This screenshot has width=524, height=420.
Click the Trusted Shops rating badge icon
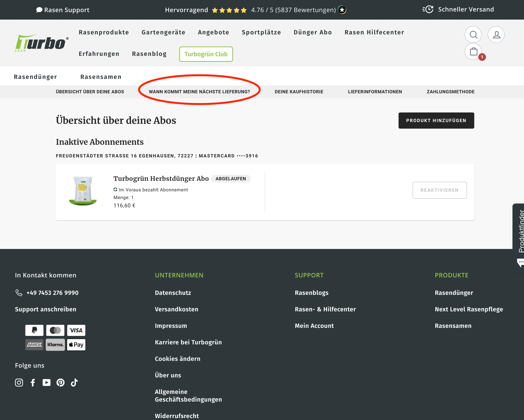point(342,10)
